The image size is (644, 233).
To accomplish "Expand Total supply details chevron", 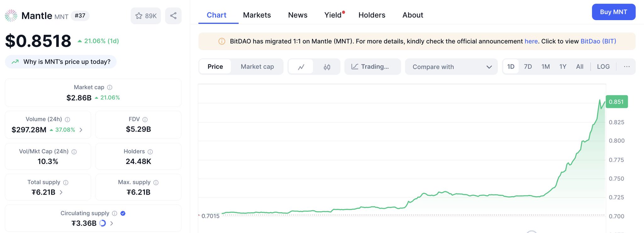I will (61, 192).
